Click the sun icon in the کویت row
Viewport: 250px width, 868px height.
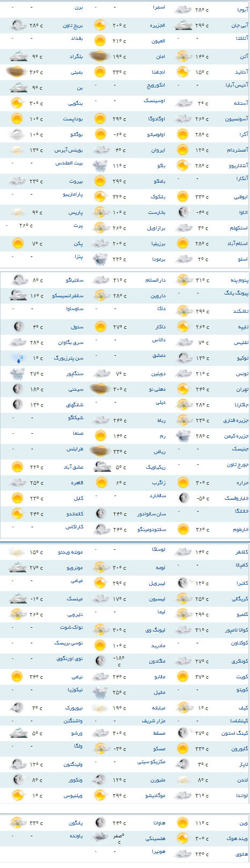183,676
